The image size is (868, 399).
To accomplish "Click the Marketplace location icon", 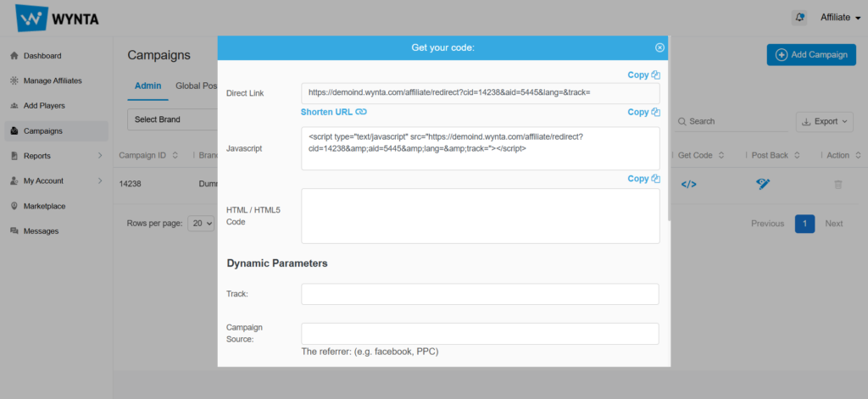I will (x=14, y=207).
